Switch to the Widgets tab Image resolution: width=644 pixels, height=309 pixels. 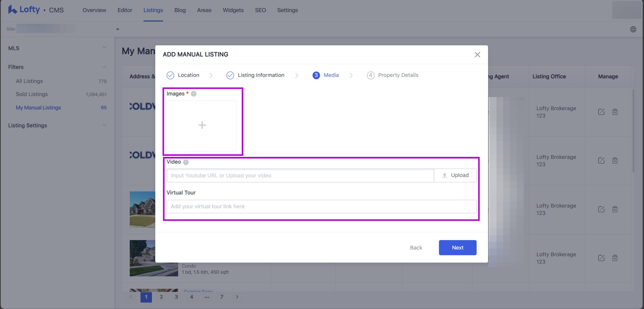pyautogui.click(x=233, y=10)
